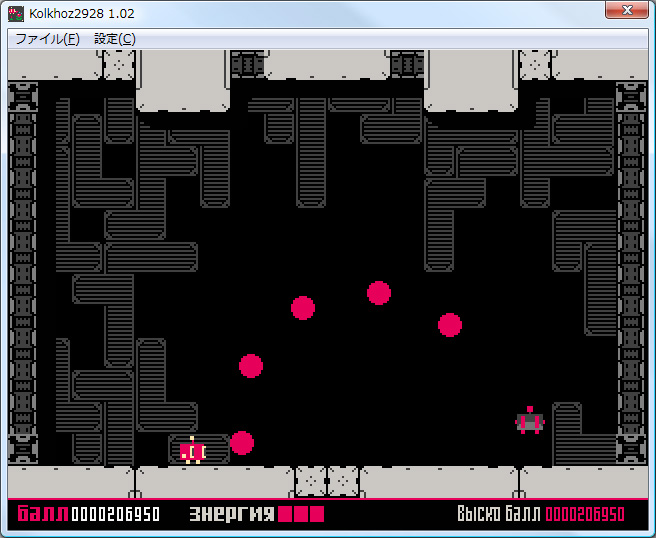Image resolution: width=656 pixels, height=538 pixels.
Task: Open the ファイル(F) menu
Action: click(x=47, y=39)
